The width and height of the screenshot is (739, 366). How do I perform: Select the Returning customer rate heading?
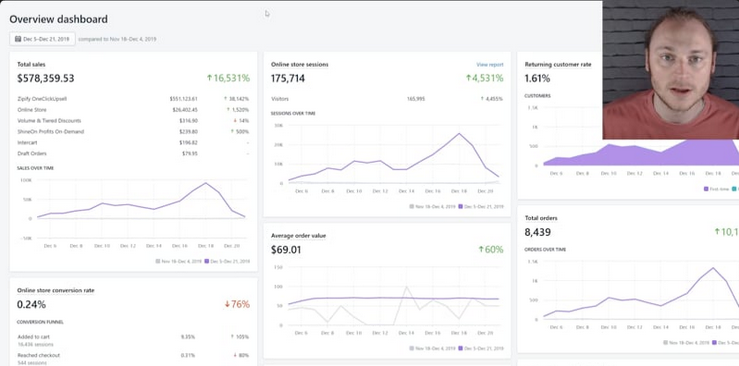tap(558, 64)
